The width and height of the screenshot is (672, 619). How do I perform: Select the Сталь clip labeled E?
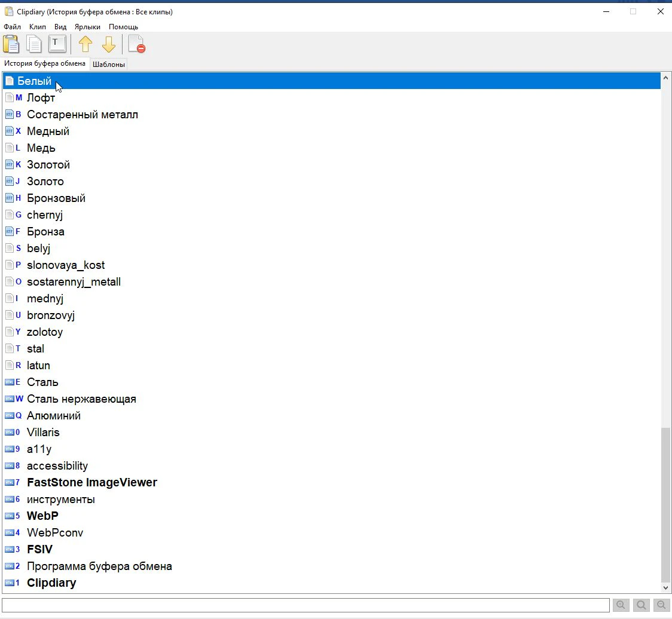point(332,382)
